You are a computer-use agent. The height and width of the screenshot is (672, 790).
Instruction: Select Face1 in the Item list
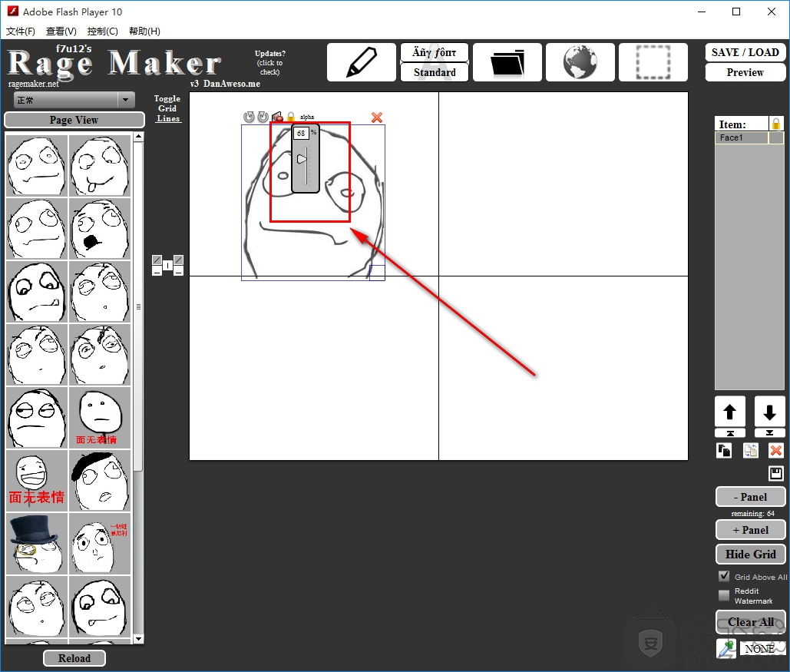(741, 137)
